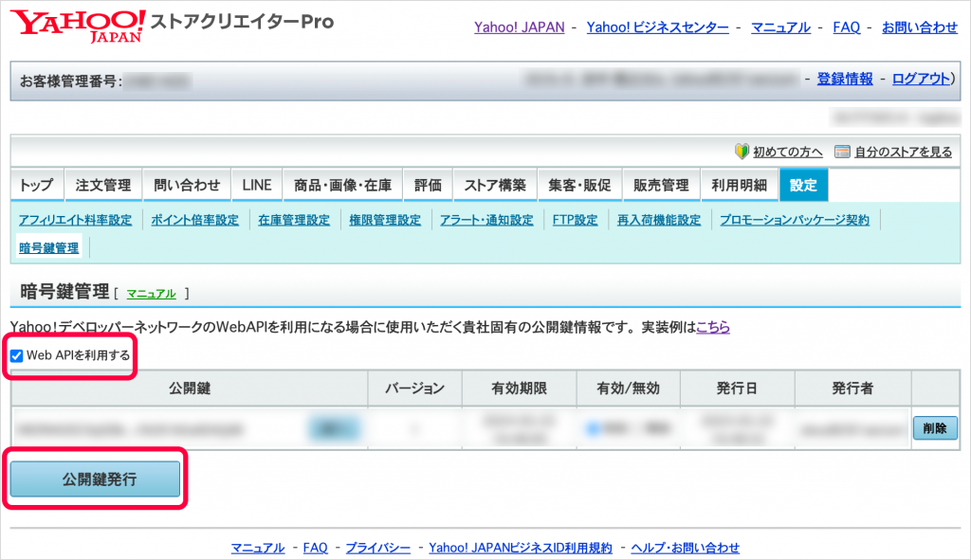971x560 pixels.
Task: Click the 削除 button in key row
Action: tap(934, 428)
